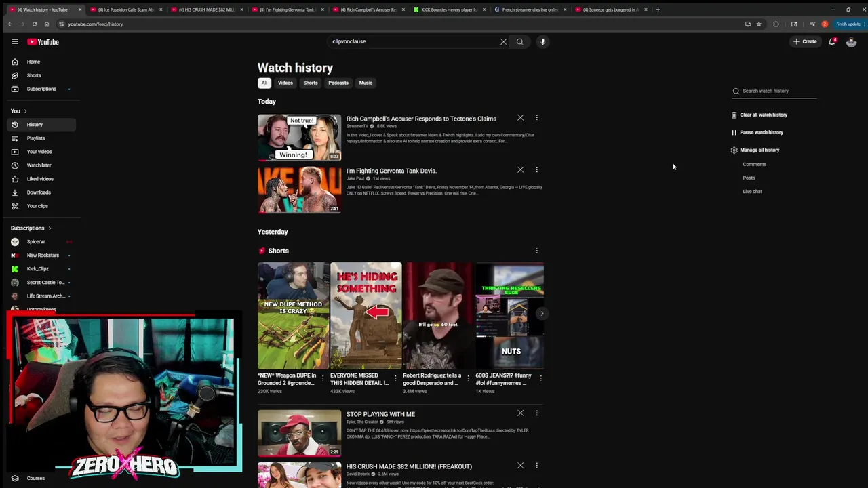Image resolution: width=868 pixels, height=488 pixels.
Task: Show next Shorts with the arrow
Action: coord(541,313)
